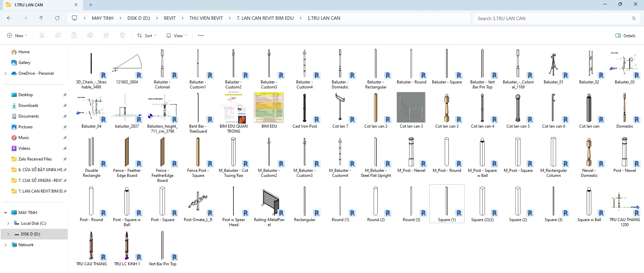Image resolution: width=644 pixels, height=273 pixels.
Task: Click the search magnifier icon
Action: click(x=634, y=18)
